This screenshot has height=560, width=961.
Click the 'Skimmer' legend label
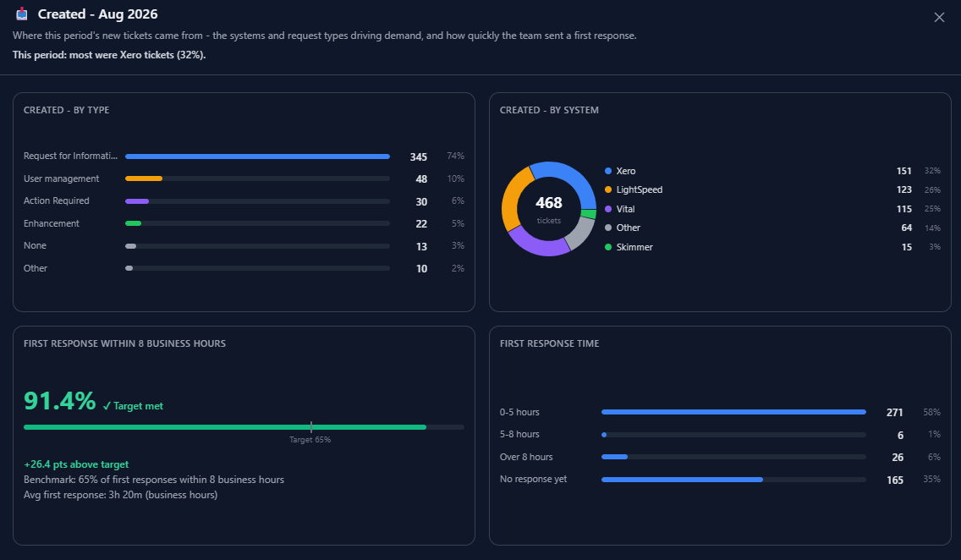[x=634, y=247]
